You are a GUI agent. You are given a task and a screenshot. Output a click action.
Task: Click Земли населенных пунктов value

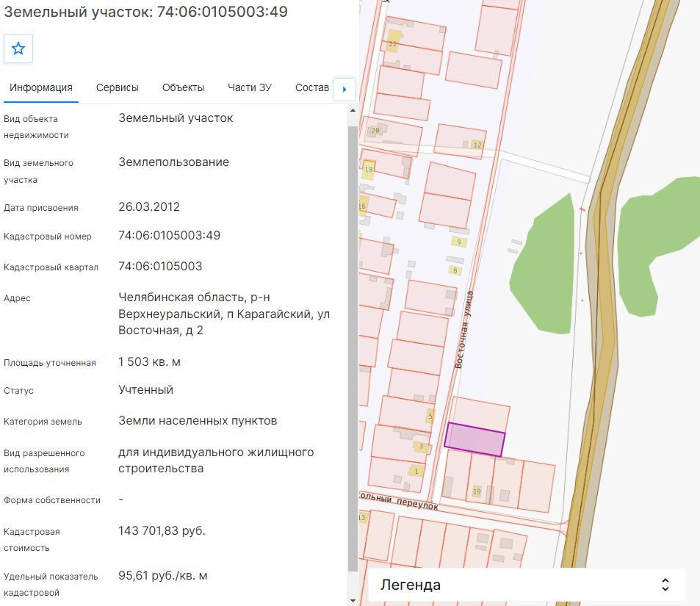[x=198, y=421]
